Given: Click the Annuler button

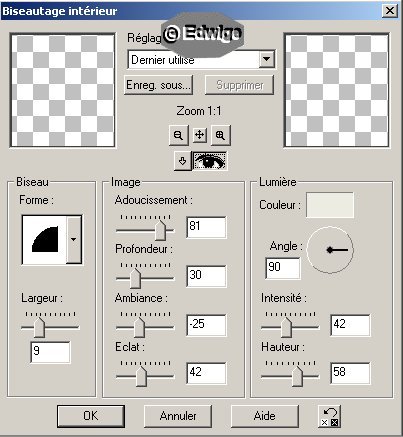Looking at the screenshot, I should click(x=178, y=416).
